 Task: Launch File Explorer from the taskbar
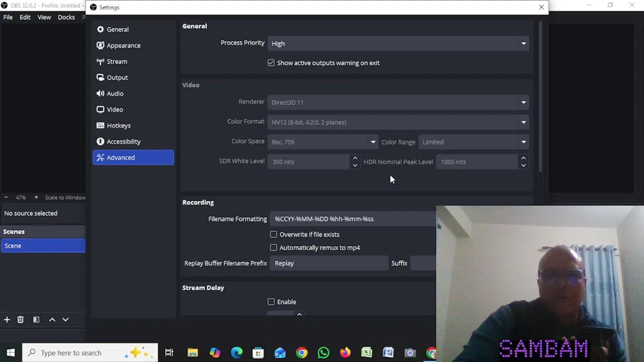pos(193,352)
